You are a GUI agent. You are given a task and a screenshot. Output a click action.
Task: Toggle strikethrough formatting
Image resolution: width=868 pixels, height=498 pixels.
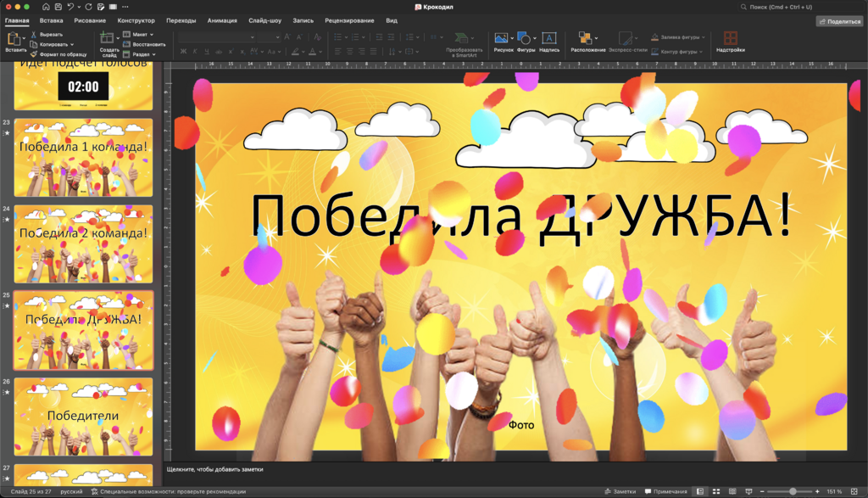[x=219, y=52]
